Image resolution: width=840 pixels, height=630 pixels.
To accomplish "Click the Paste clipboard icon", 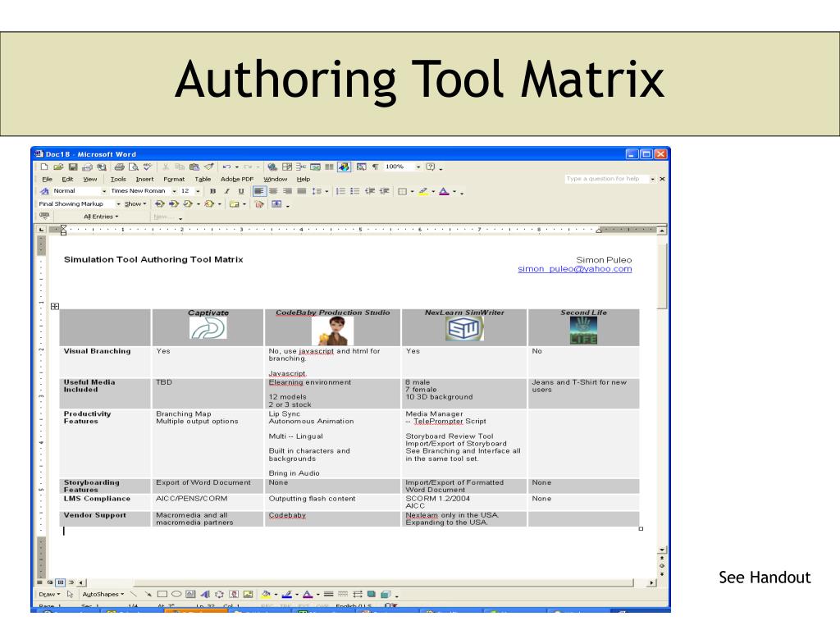I will pos(194,167).
